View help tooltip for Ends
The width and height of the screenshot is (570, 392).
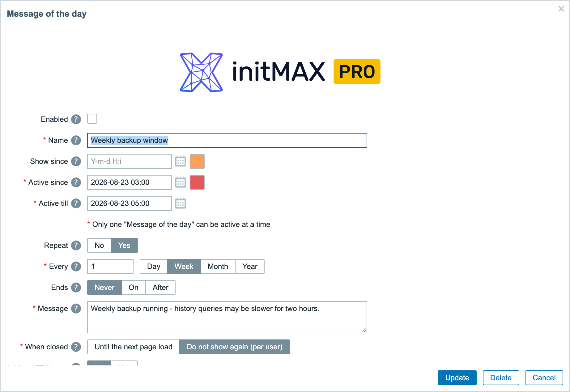pyautogui.click(x=76, y=288)
